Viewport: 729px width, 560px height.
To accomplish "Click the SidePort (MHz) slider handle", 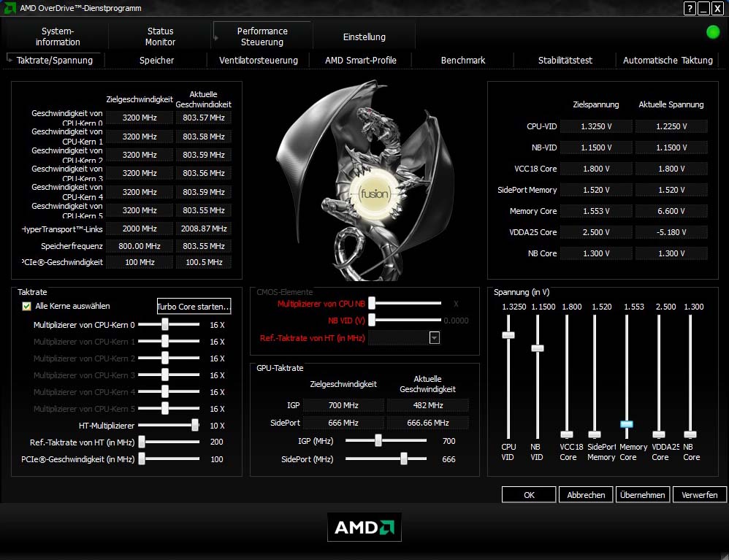I will tap(404, 459).
